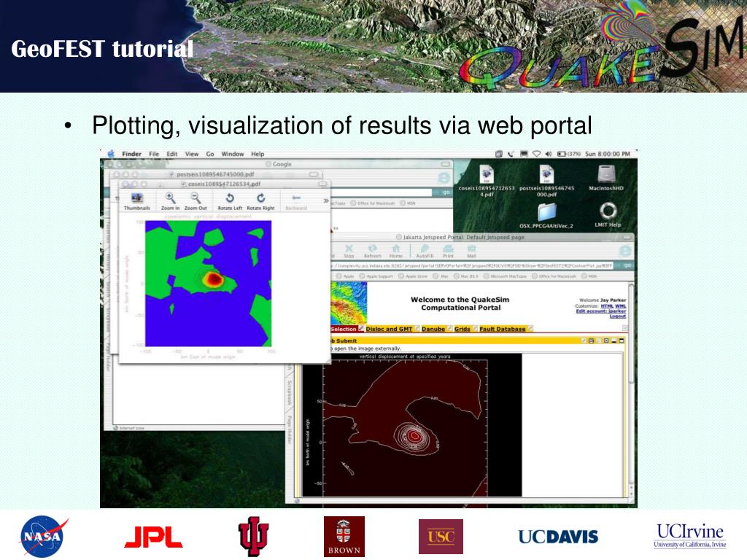This screenshot has height=560, width=747.
Task: Open the Apple menu
Action: point(111,154)
